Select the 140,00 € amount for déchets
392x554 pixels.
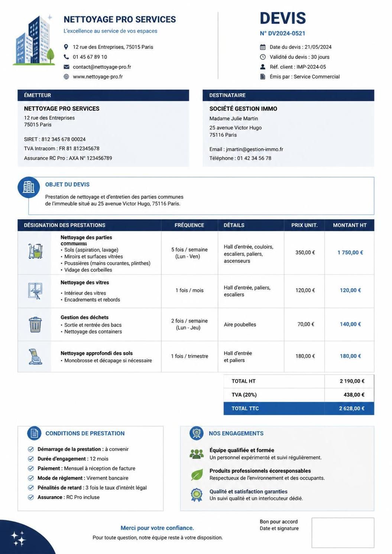coord(350,324)
